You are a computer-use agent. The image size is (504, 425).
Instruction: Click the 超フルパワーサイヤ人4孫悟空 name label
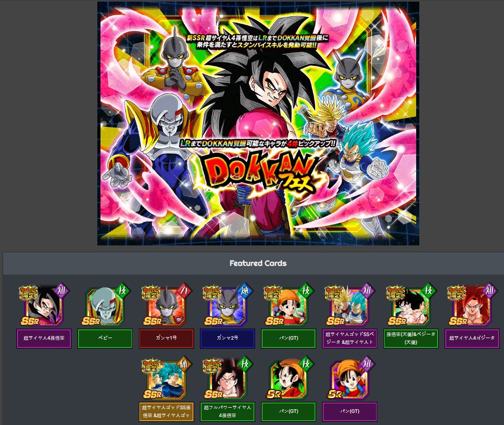(227, 411)
